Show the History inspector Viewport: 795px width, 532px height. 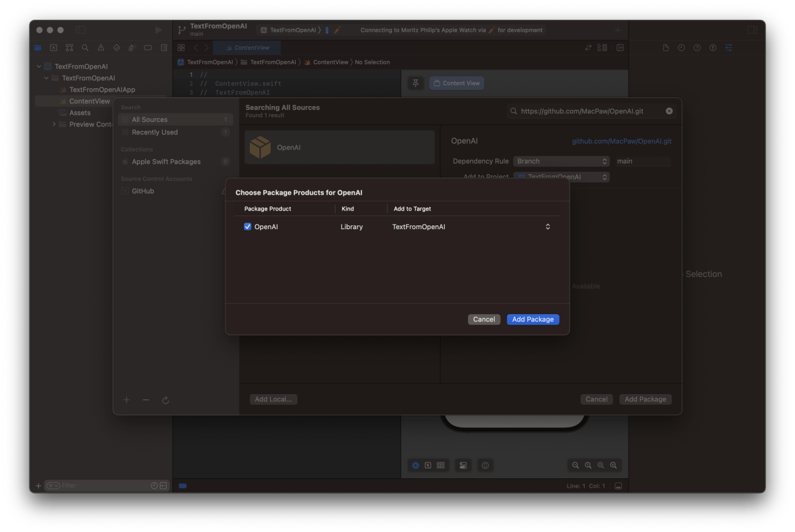click(x=682, y=48)
